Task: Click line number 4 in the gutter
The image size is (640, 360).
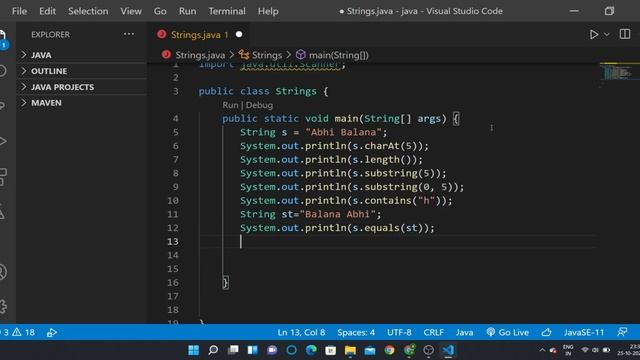Action: 176,119
